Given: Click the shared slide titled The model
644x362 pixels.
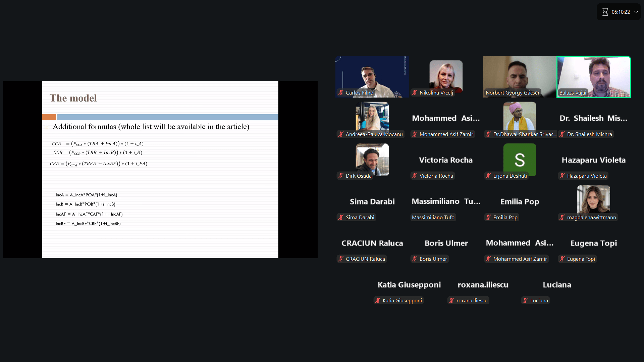Looking at the screenshot, I should point(160,169).
